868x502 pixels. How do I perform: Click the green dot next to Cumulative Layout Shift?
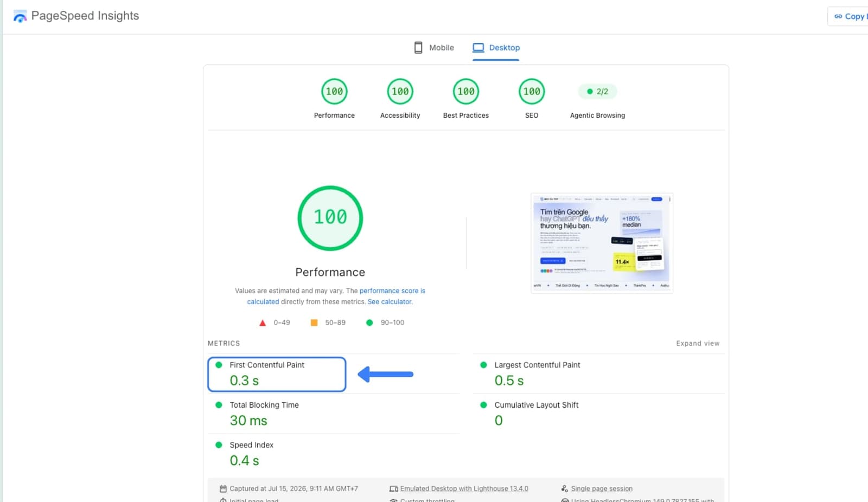pyautogui.click(x=483, y=404)
